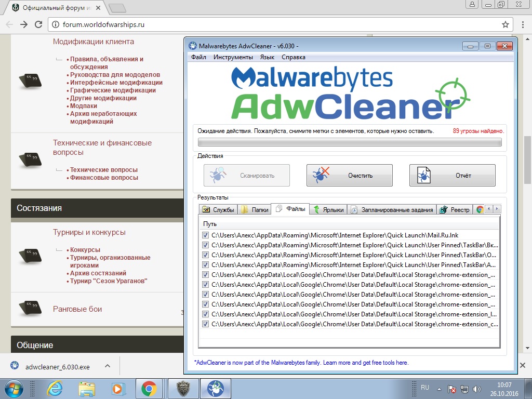The height and width of the screenshot is (399, 532).
Task: Open the Файл menu in AdwCleaner
Action: pos(198,57)
